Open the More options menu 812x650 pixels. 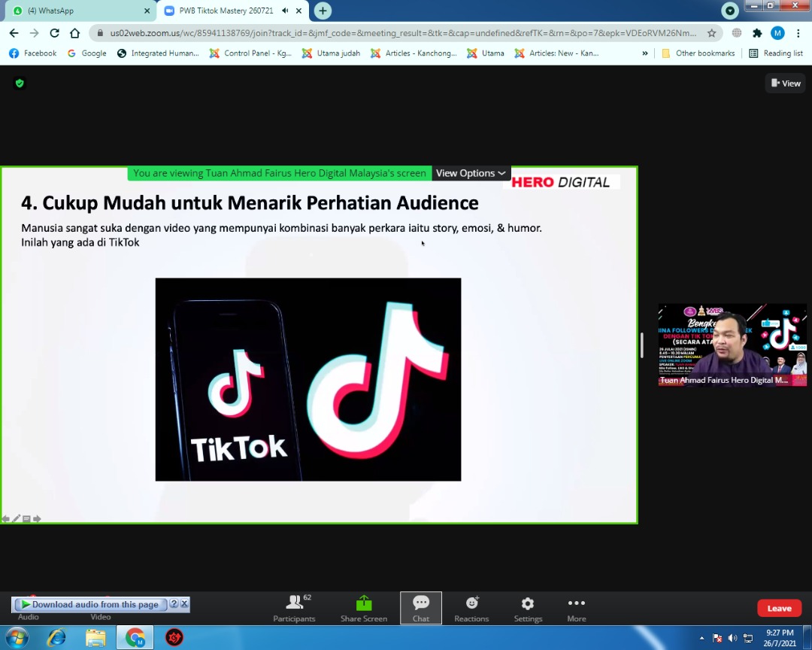[x=577, y=608]
